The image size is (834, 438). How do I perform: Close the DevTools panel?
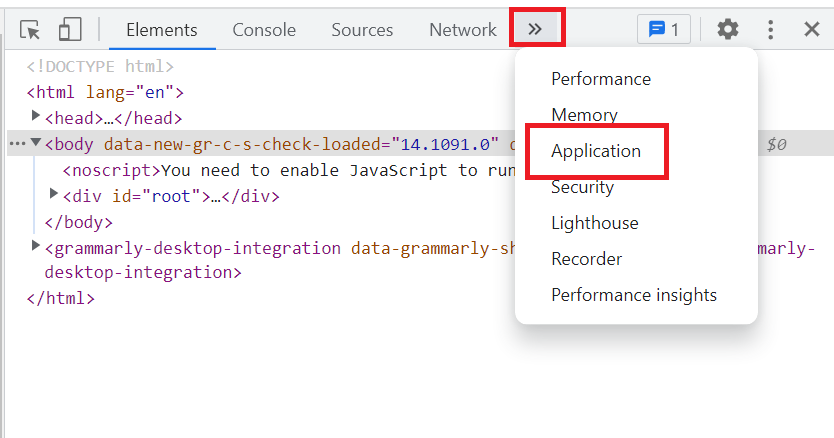(812, 29)
